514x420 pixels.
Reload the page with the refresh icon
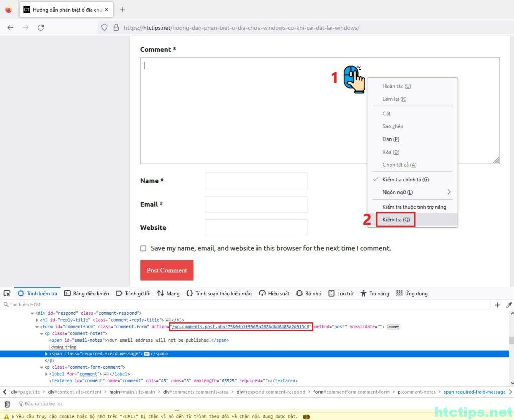click(41, 28)
